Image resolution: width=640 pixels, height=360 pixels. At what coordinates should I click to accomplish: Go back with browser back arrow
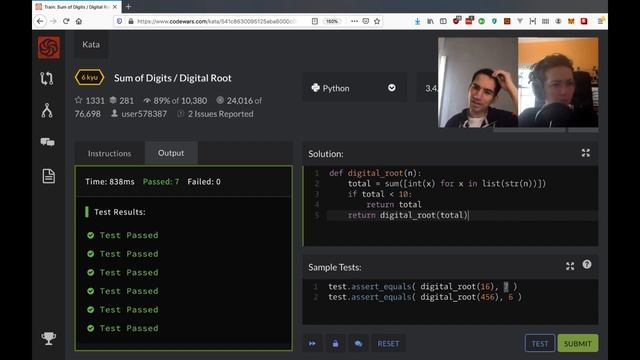[x=40, y=21]
